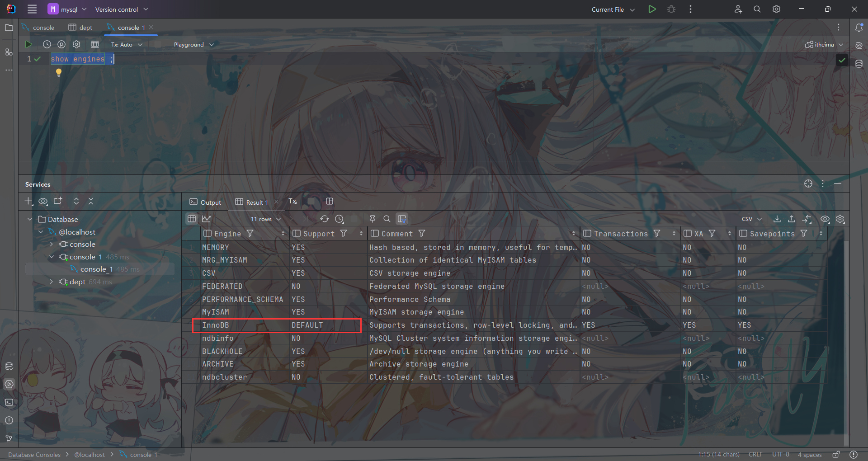Open the itheima schema dropdown
The image size is (868, 461).
click(824, 44)
